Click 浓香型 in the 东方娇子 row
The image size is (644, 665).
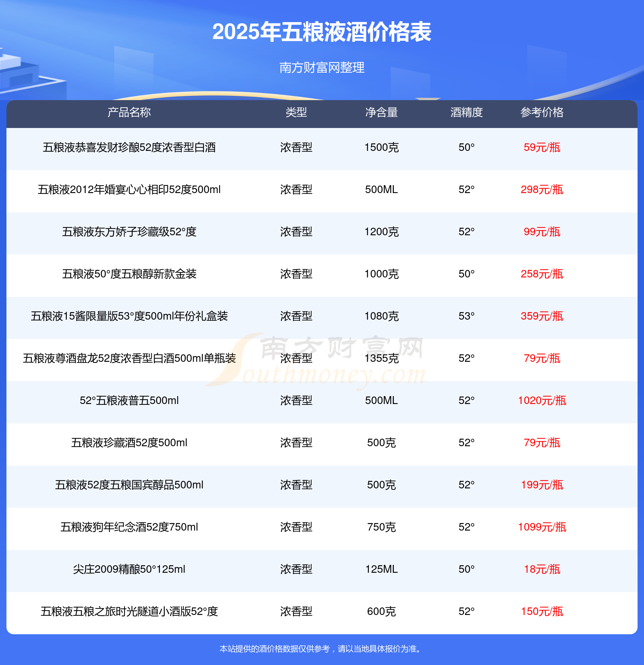pos(296,232)
